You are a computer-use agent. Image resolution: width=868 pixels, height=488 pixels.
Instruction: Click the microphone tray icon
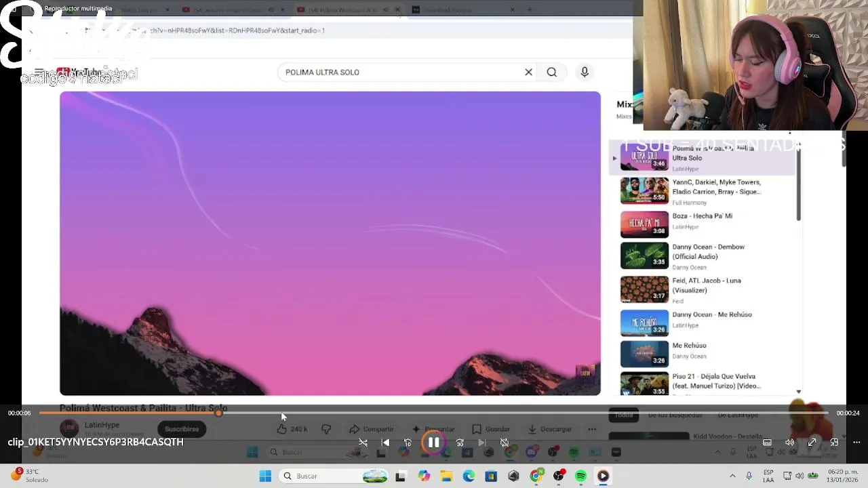tap(749, 476)
